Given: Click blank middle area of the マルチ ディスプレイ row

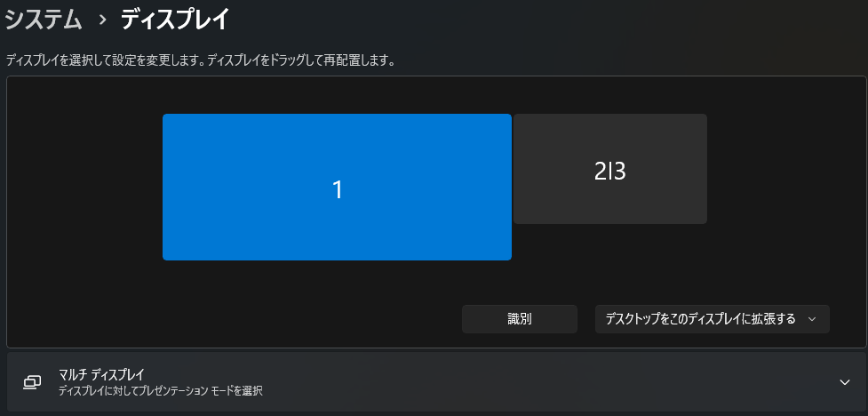Looking at the screenshot, I should (533, 382).
